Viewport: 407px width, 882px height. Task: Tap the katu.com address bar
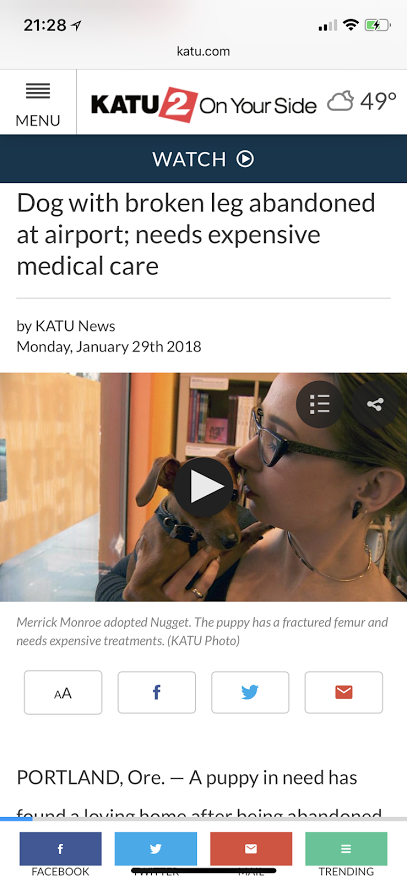coord(204,52)
